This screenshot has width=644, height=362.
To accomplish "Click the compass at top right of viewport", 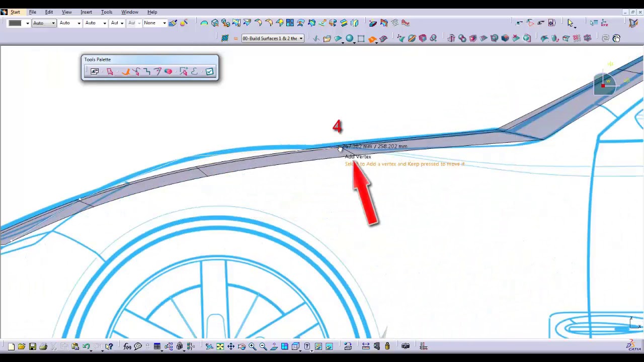I will 606,83.
